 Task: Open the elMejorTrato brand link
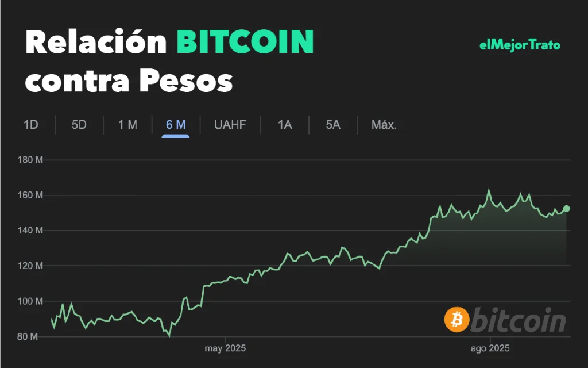pos(520,45)
